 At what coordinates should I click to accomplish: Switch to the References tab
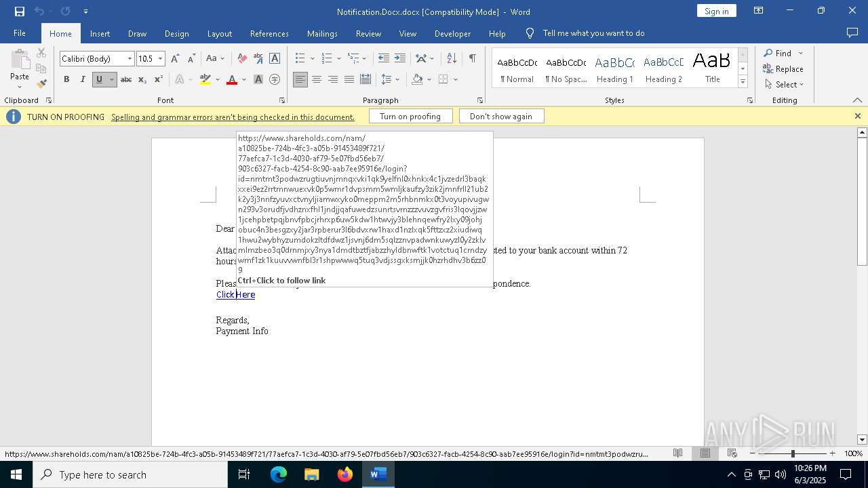coord(269,33)
